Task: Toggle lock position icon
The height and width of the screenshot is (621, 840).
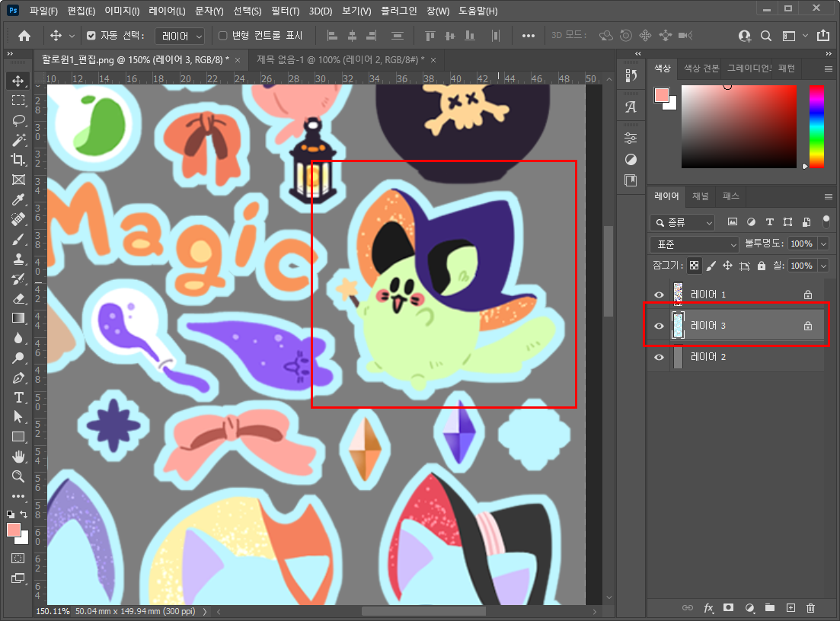Action: [727, 266]
